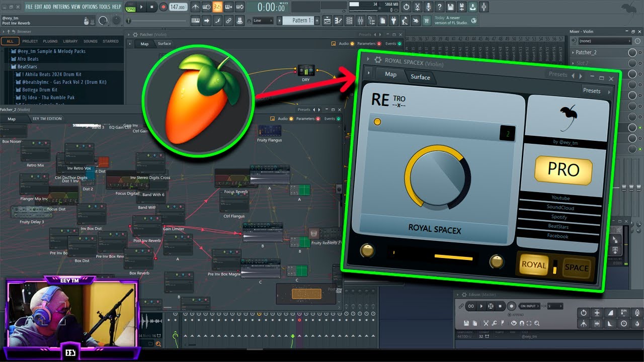Click the Edison scissors edit icon

click(486, 323)
